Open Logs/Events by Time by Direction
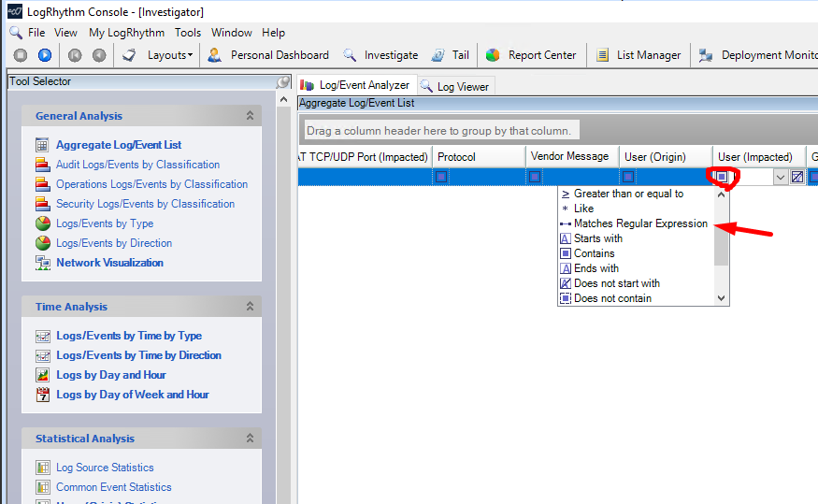This screenshot has width=818, height=504. pyautogui.click(x=138, y=355)
